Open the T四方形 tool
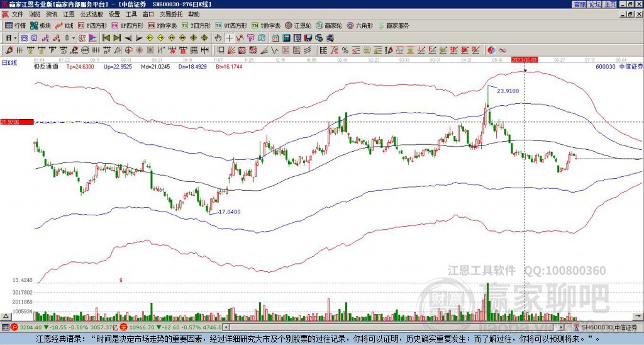The width and height of the screenshot is (644, 345). [x=196, y=25]
